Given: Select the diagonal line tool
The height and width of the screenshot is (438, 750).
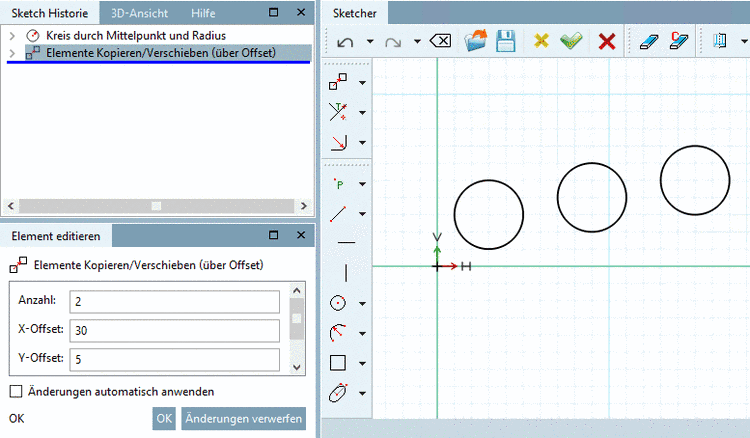Looking at the screenshot, I should 338,214.
